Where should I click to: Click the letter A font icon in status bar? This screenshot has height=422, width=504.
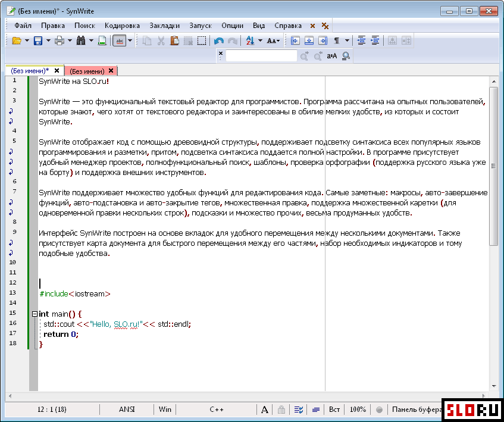[265, 410]
